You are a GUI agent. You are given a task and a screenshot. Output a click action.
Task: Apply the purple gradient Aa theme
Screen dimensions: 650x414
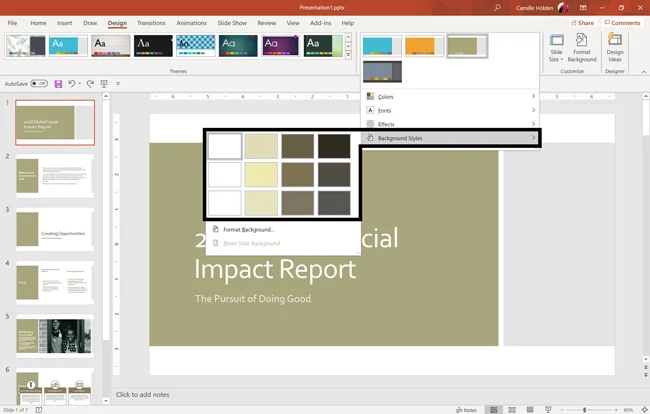(281, 46)
